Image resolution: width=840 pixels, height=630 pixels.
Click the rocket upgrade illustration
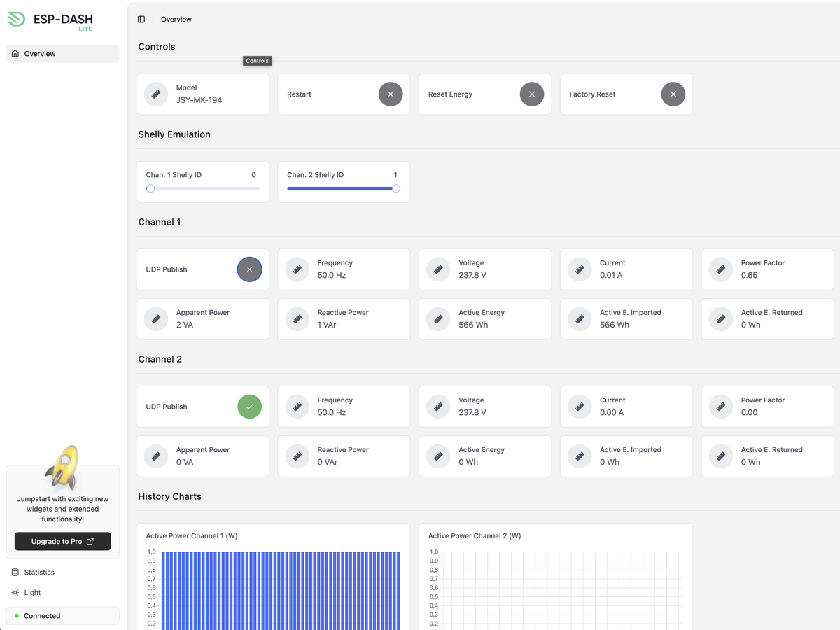point(62,467)
